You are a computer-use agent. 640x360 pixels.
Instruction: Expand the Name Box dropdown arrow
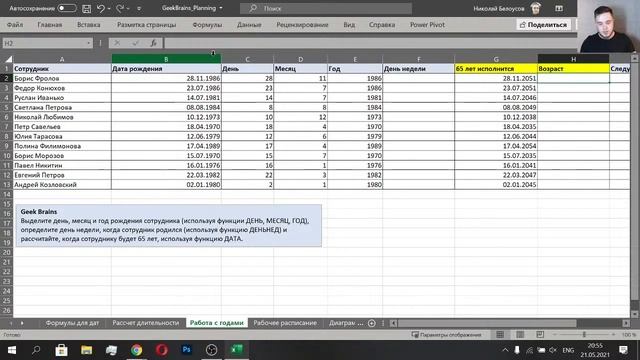[x=89, y=43]
